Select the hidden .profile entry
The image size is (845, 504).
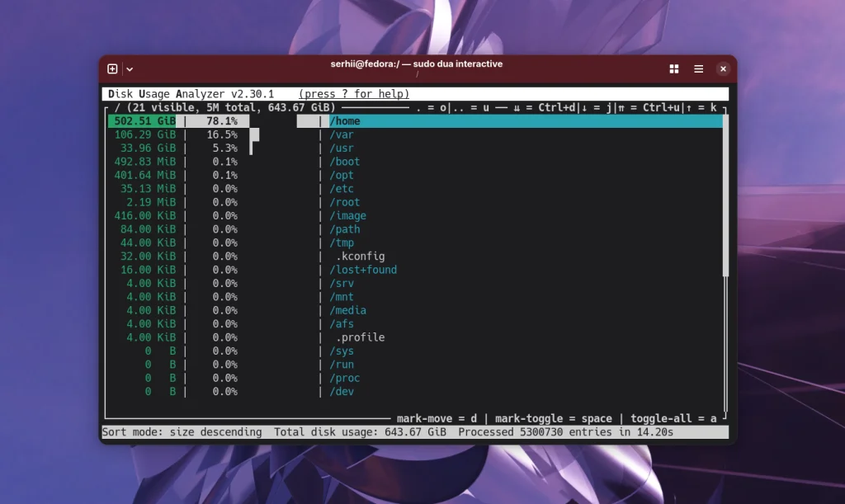click(360, 337)
